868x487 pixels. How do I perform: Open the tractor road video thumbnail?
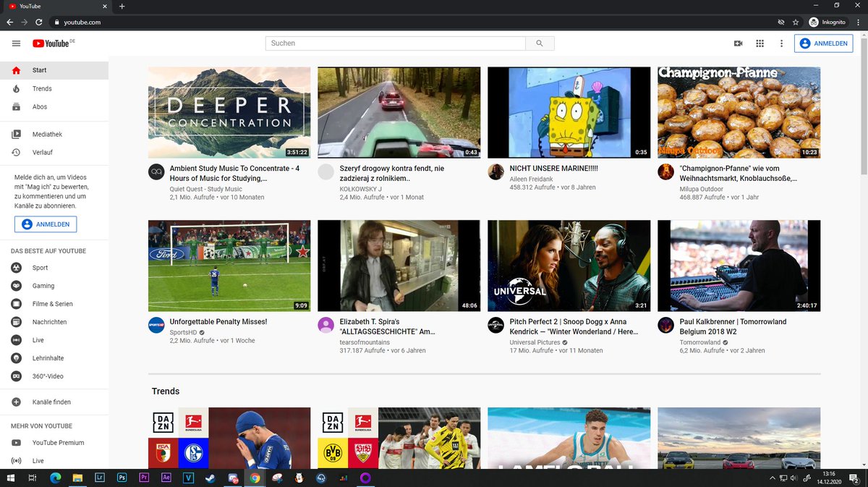click(399, 113)
